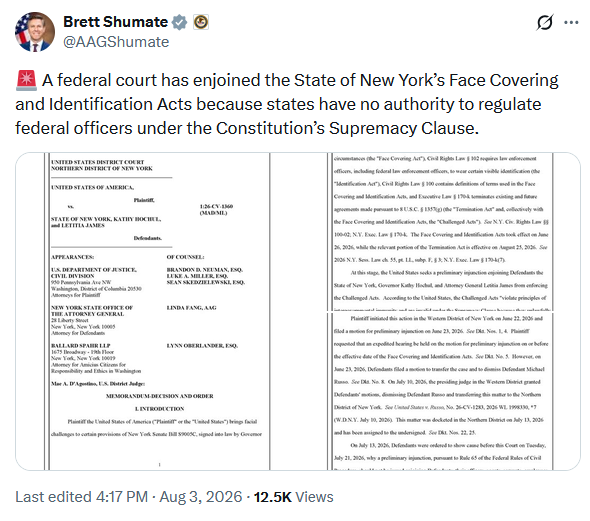
Task: Click the Northern District of New York header
Action: pos(102,169)
